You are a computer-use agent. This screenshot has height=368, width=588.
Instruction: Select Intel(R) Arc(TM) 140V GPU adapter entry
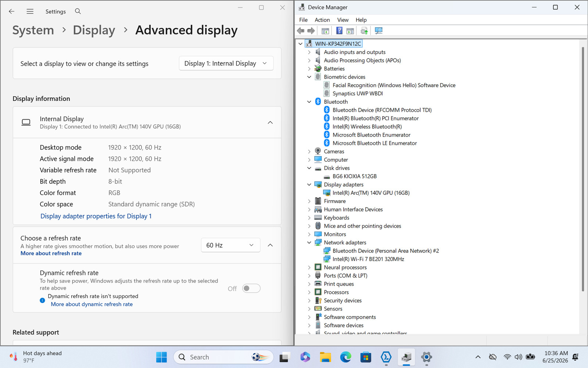pyautogui.click(x=371, y=193)
